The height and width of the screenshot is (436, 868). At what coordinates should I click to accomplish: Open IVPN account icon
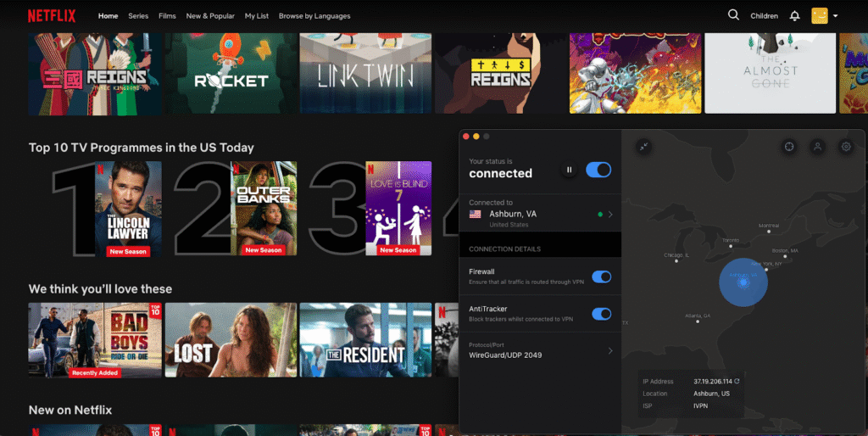click(817, 147)
